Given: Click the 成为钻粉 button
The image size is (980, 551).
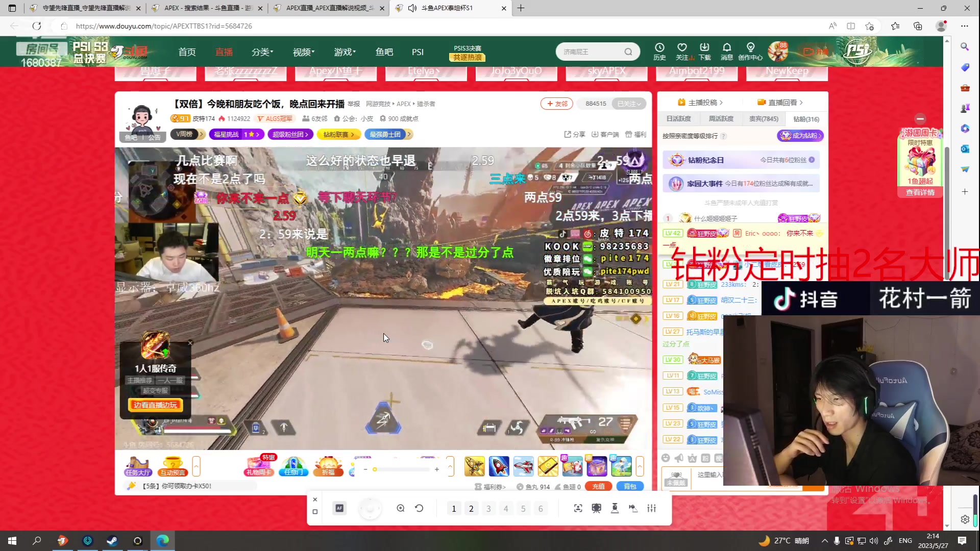Looking at the screenshot, I should (x=800, y=136).
